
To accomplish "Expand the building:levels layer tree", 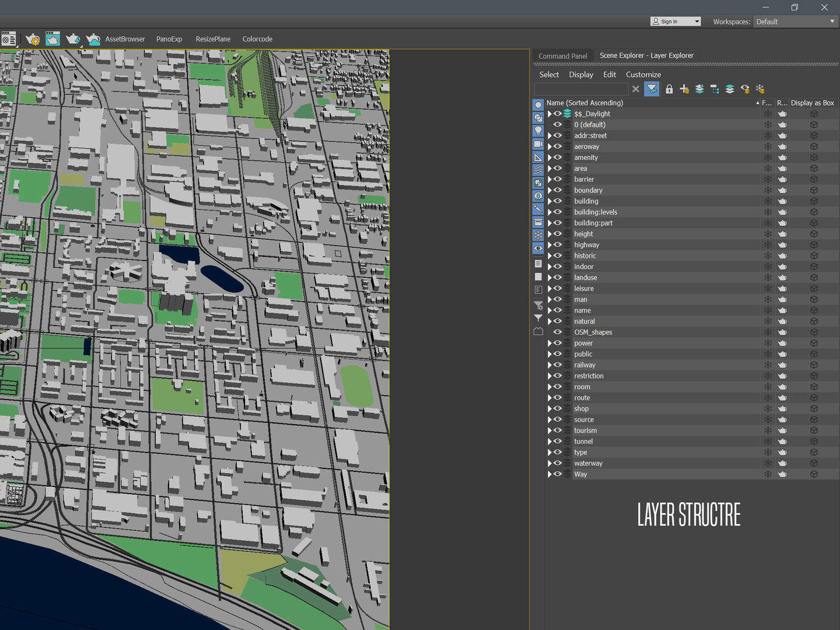I will pyautogui.click(x=549, y=212).
